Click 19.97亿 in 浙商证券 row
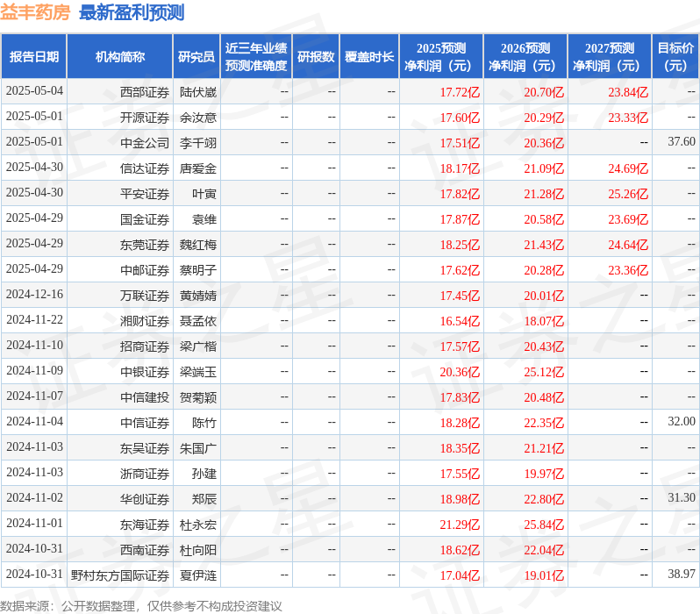The width and height of the screenshot is (700, 614). click(544, 474)
